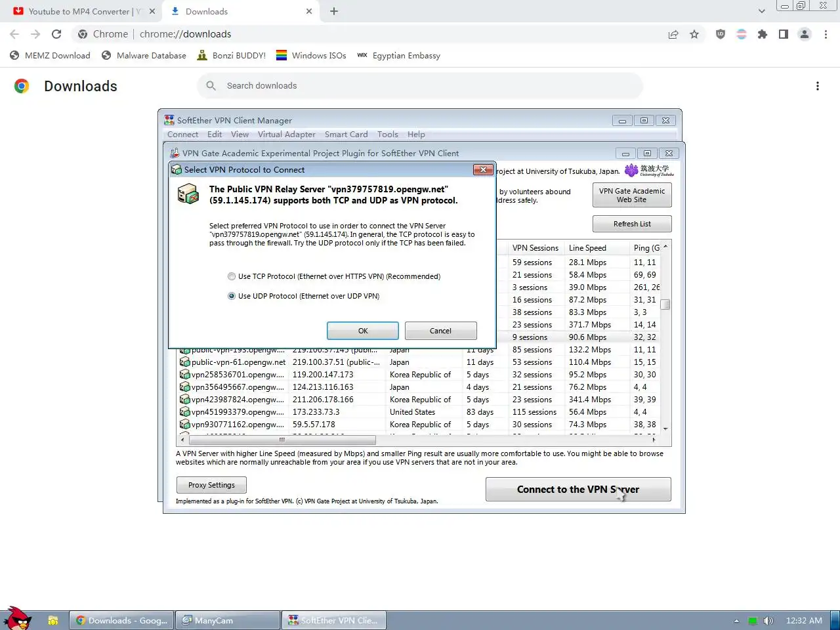Viewport: 840px width, 630px height.
Task: Select server public-vpn-61.opengw.net
Action: [x=238, y=362]
